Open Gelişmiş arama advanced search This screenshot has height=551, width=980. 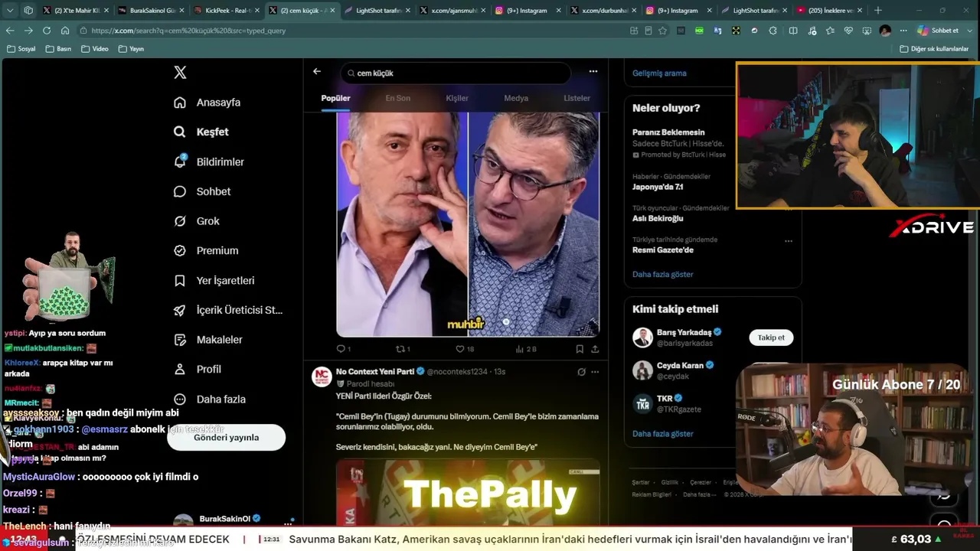pos(659,73)
